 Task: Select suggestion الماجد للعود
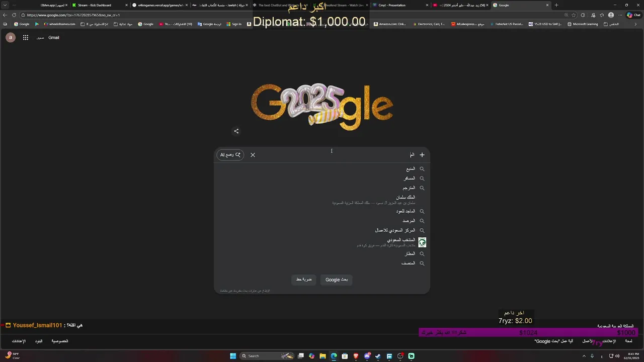(322, 211)
